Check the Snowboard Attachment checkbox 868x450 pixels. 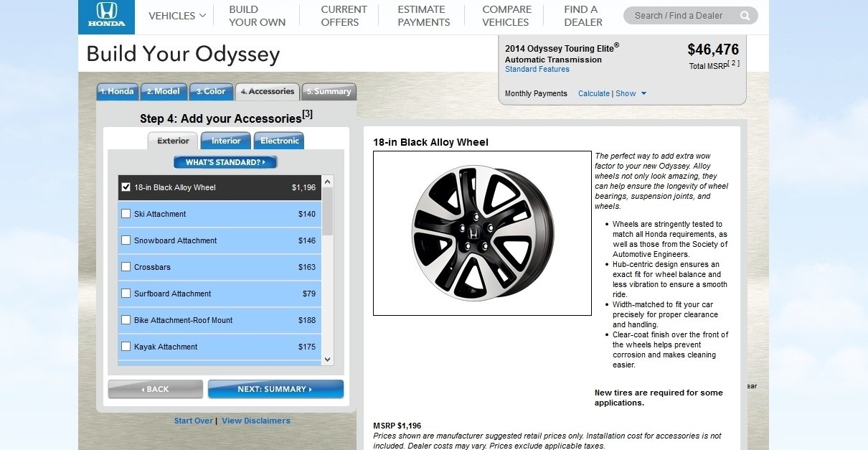point(126,240)
